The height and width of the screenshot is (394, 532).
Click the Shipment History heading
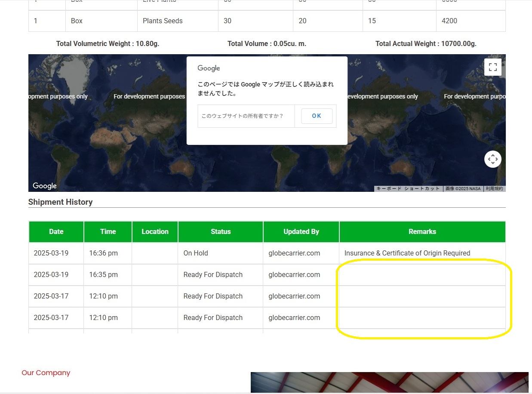(x=61, y=202)
